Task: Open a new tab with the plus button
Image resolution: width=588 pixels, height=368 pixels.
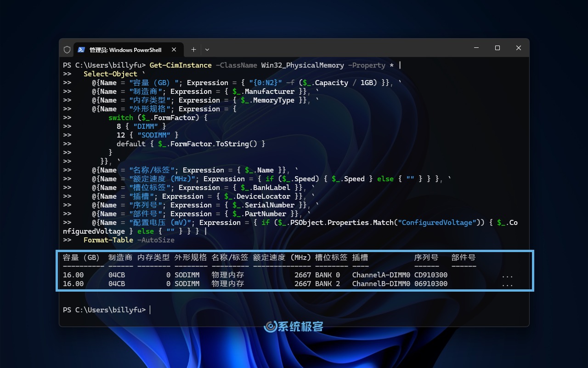Action: click(193, 50)
